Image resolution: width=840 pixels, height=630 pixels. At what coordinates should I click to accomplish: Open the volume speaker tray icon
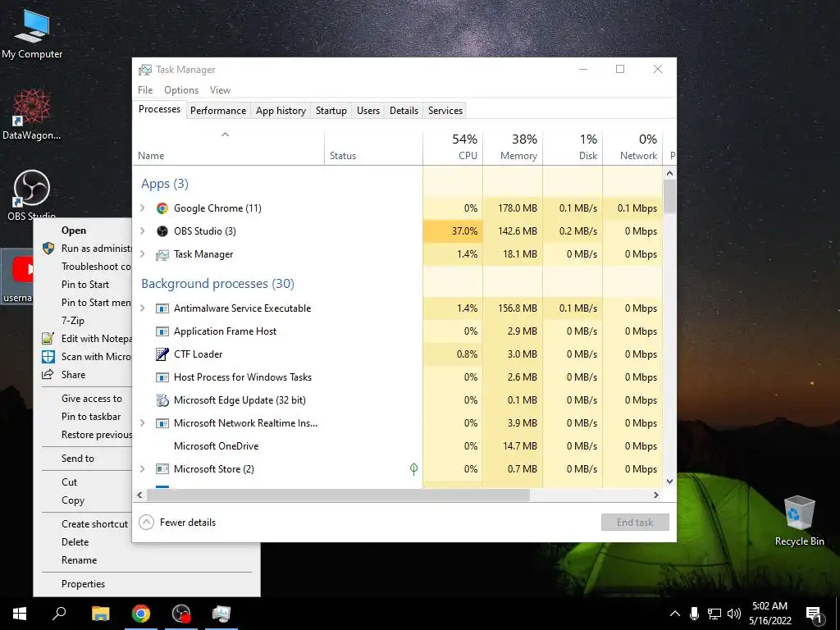(734, 614)
